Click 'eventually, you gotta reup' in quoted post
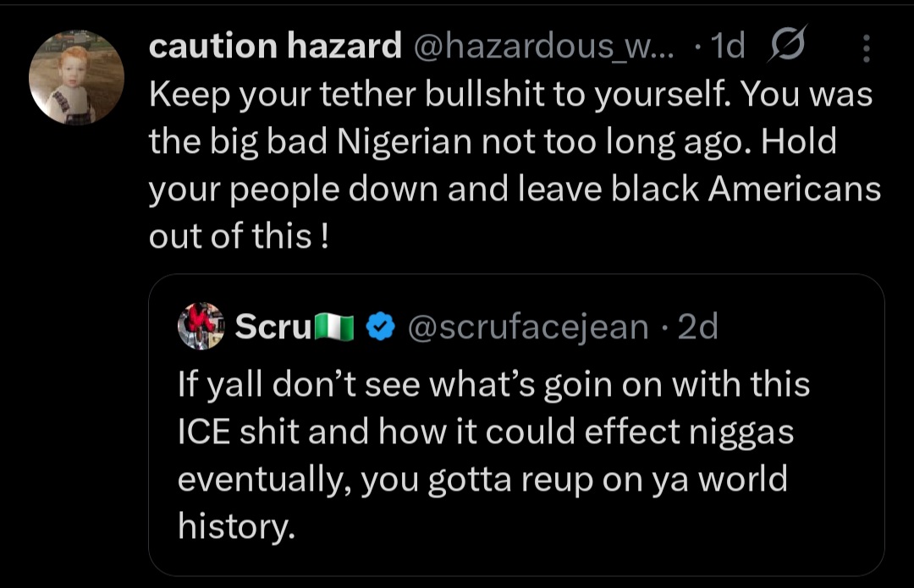This screenshot has height=588, width=914. coord(385,480)
